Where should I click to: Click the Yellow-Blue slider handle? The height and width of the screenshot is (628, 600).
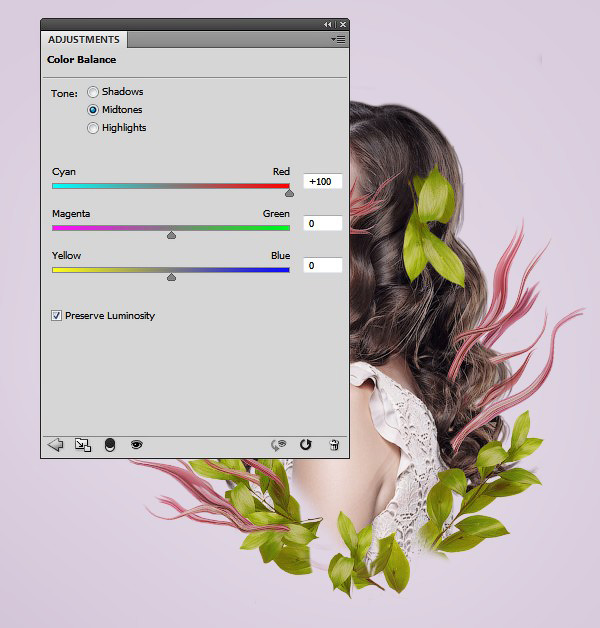(x=171, y=277)
